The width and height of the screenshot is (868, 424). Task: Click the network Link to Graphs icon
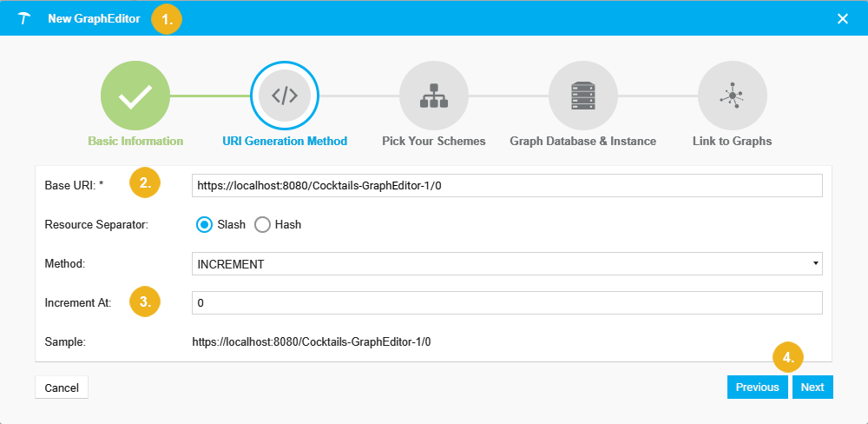(732, 96)
